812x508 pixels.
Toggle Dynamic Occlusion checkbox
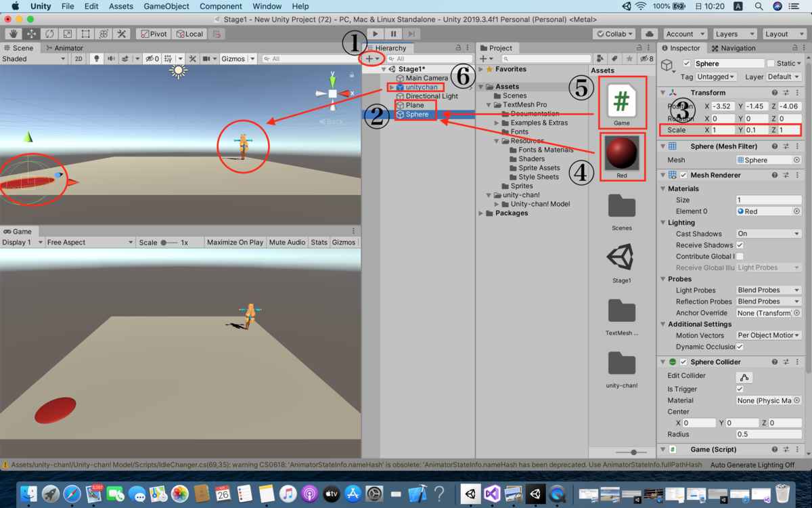740,347
